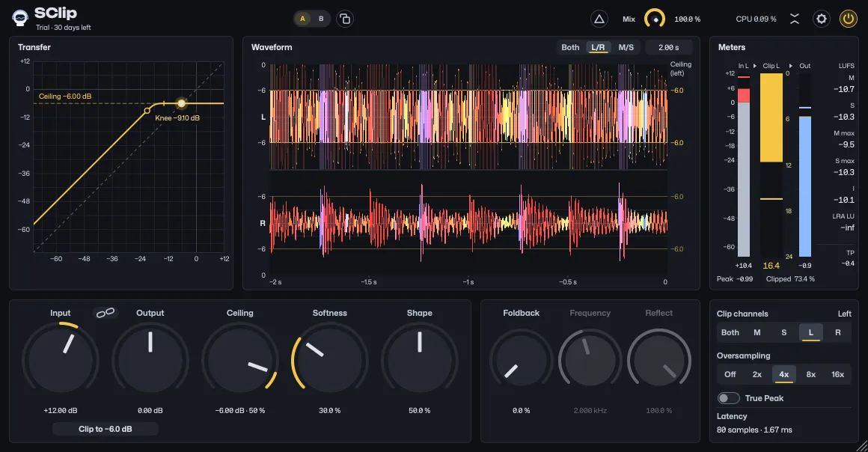868x452 pixels.
Task: Choose 8x oversampling
Action: tap(810, 374)
